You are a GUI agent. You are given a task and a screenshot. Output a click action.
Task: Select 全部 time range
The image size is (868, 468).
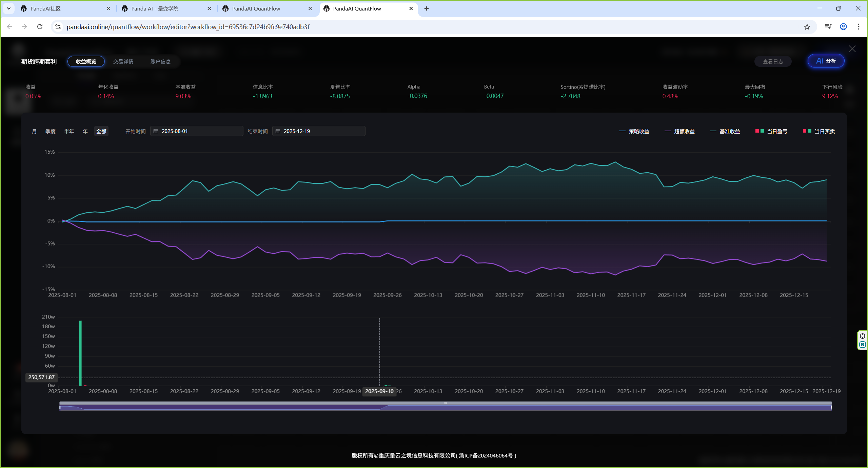pyautogui.click(x=101, y=131)
